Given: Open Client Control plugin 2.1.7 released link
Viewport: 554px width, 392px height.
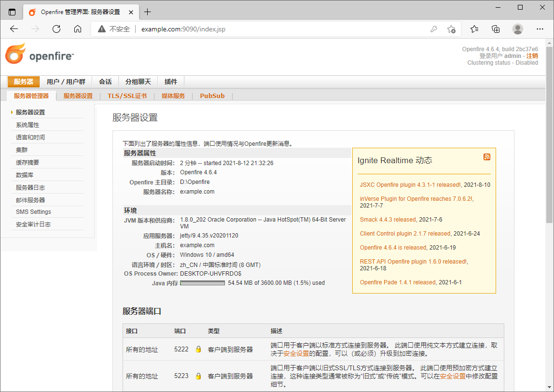Looking at the screenshot, I should coord(405,234).
